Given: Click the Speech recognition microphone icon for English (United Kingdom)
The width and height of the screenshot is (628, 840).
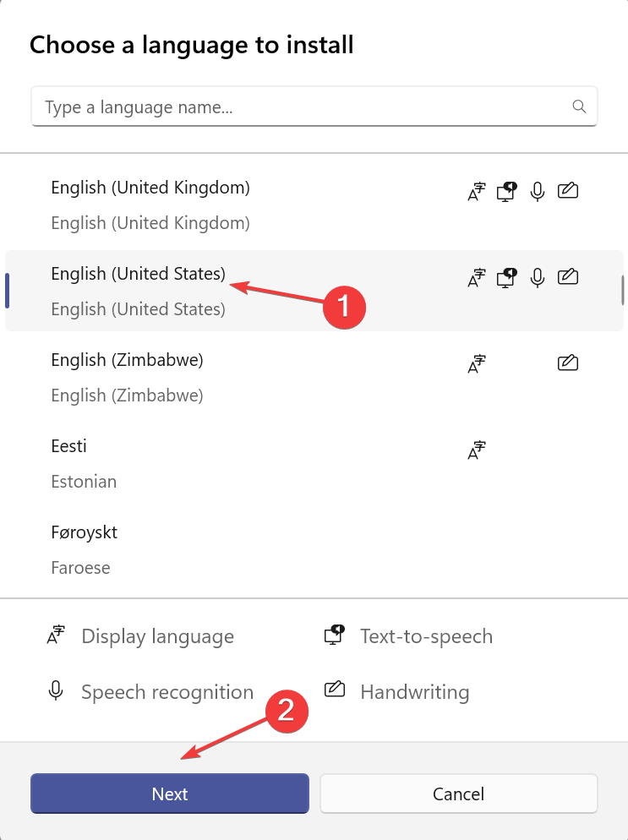Looking at the screenshot, I should click(538, 191).
